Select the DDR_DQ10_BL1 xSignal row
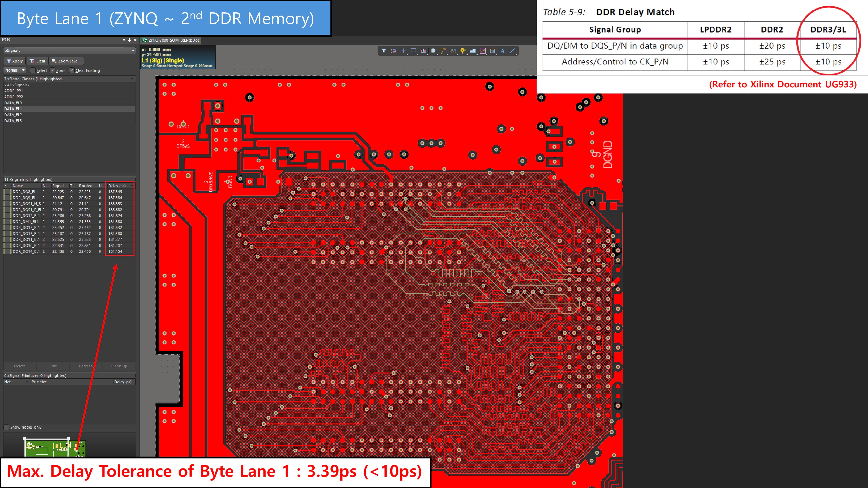This screenshot has height=488, width=868. click(x=69, y=246)
